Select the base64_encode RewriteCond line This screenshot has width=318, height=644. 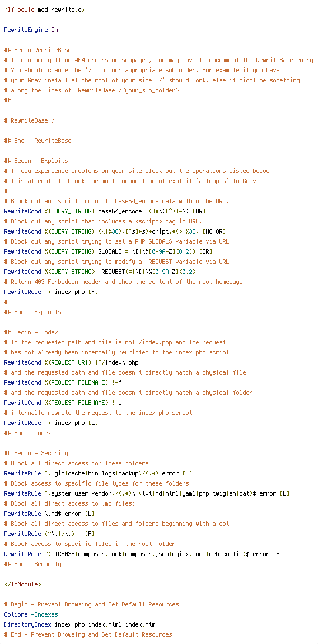[105, 211]
